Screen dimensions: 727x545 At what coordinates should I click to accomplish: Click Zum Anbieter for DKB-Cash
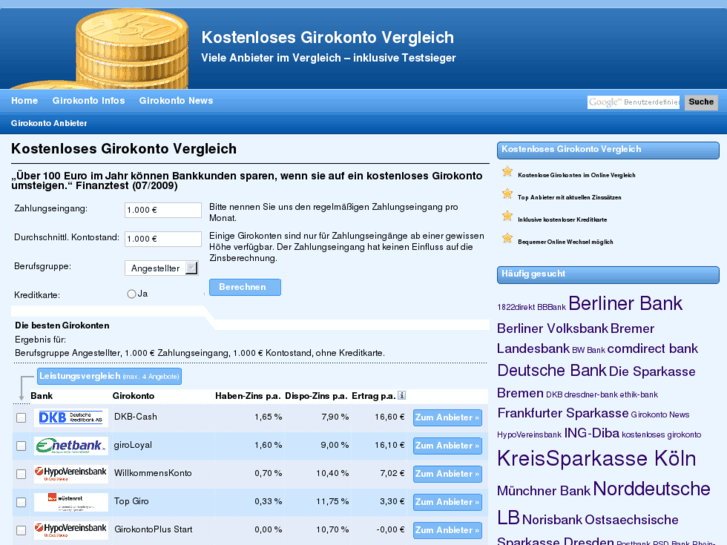[447, 417]
